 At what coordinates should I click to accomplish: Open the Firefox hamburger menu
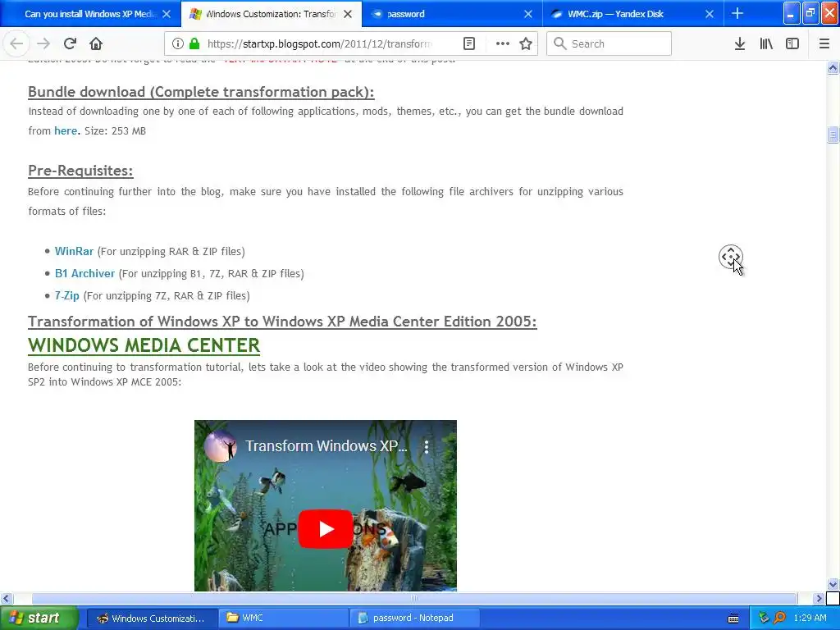pyautogui.click(x=824, y=43)
